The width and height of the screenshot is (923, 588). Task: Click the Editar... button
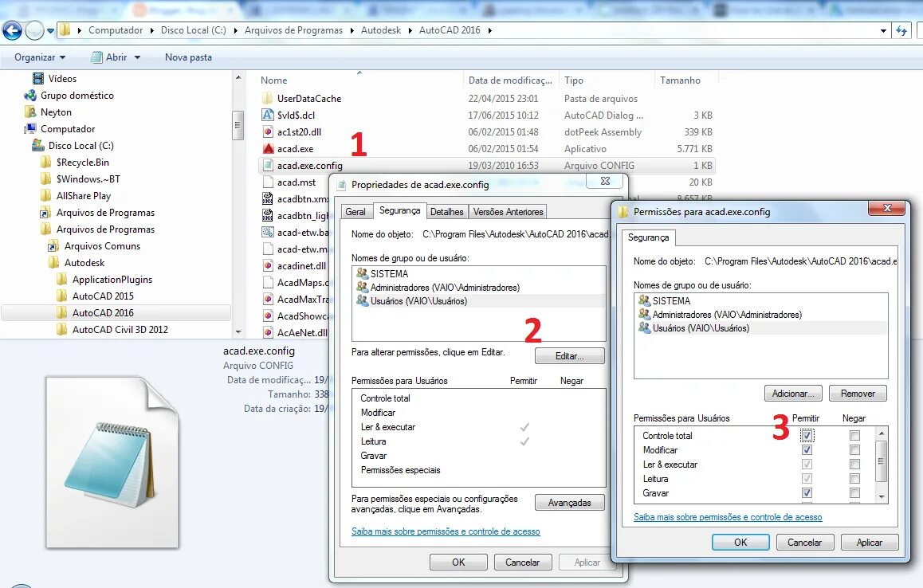click(570, 356)
